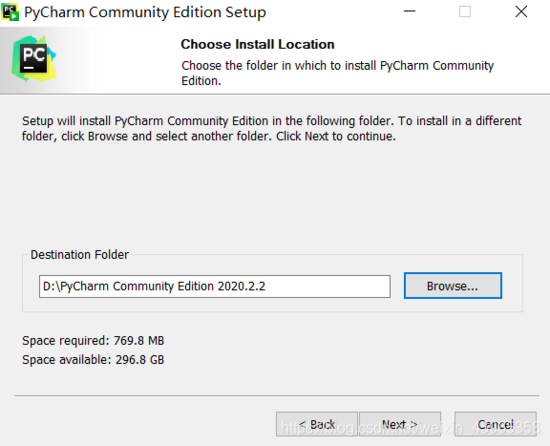Click the window title PyCharm Community Edition Setup

click(x=145, y=12)
